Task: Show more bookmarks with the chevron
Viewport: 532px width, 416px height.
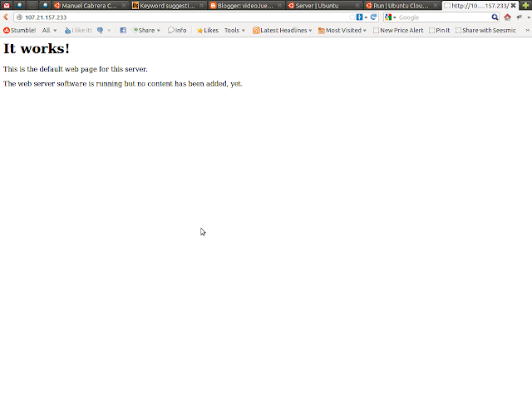Action: pos(527,30)
